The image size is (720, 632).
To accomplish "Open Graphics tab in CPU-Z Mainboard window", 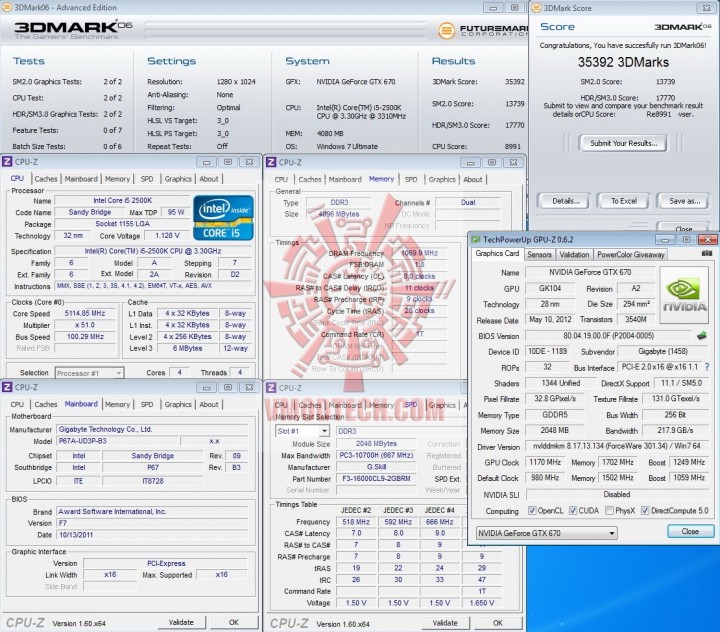I will [x=178, y=404].
